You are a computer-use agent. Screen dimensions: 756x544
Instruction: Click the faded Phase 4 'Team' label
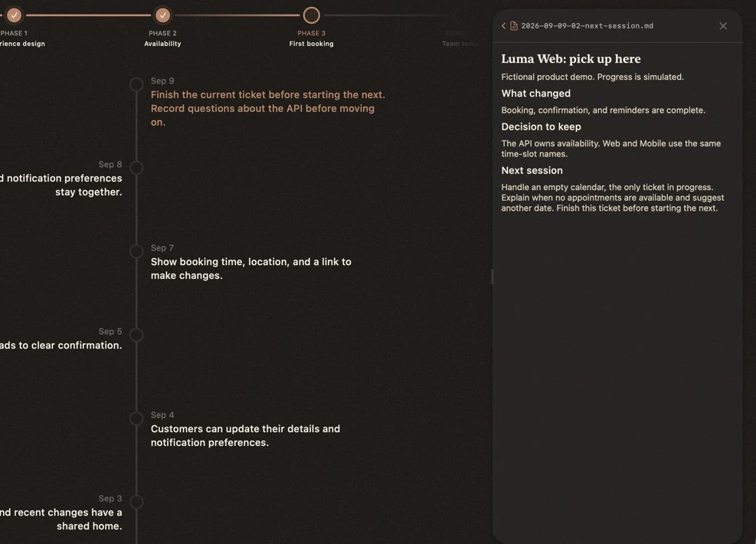click(x=460, y=44)
